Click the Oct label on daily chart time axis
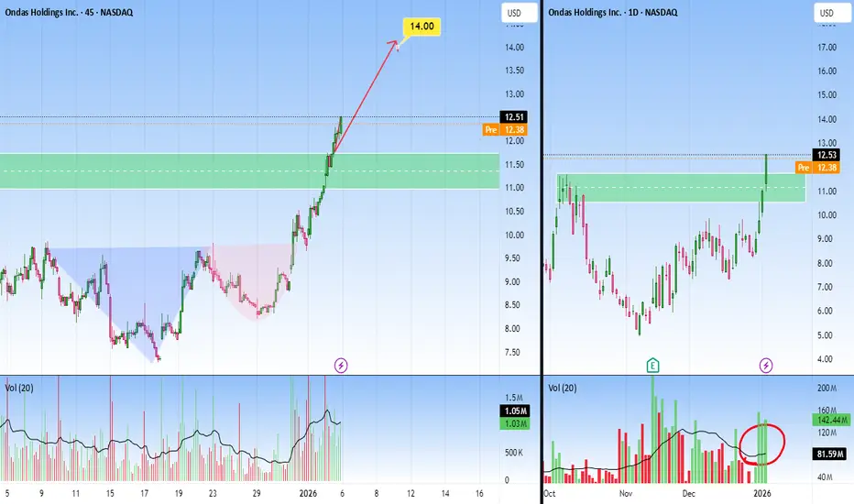 (x=550, y=493)
